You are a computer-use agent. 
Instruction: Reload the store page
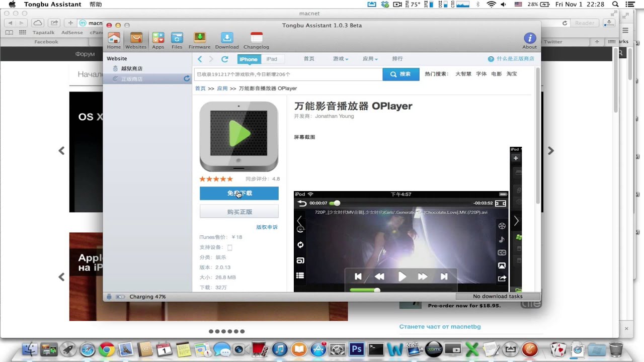tap(225, 59)
